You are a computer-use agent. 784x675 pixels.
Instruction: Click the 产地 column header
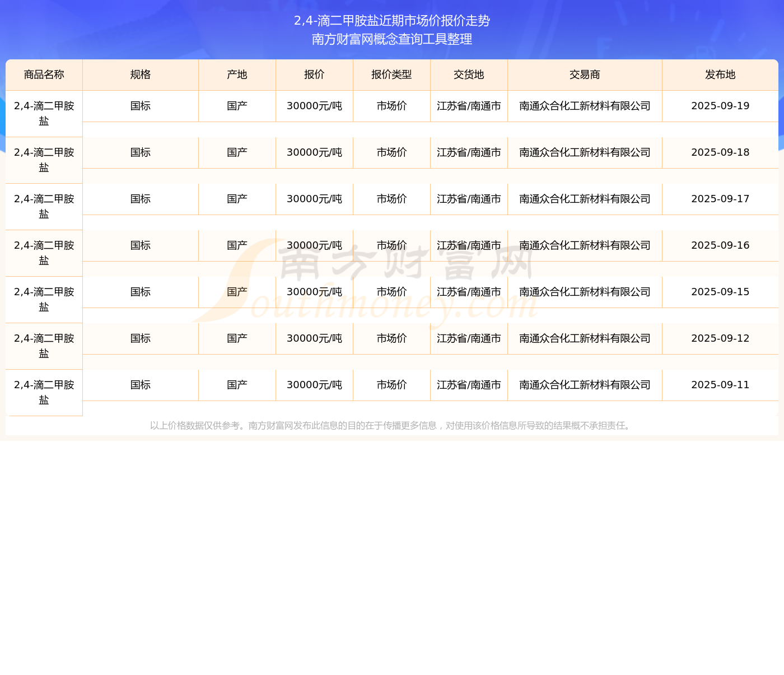[x=237, y=75]
